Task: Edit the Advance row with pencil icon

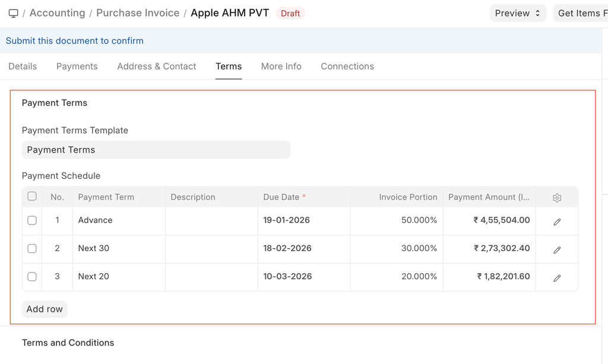Action: pos(556,221)
